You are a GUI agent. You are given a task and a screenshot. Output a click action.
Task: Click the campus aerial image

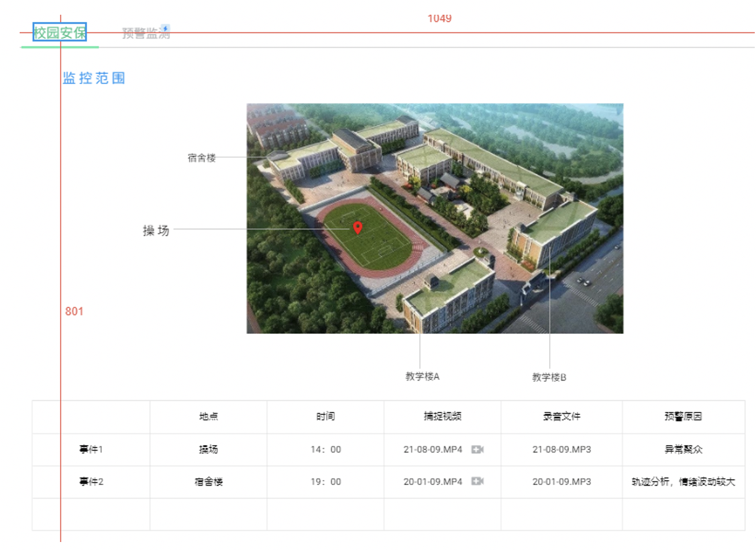click(435, 219)
